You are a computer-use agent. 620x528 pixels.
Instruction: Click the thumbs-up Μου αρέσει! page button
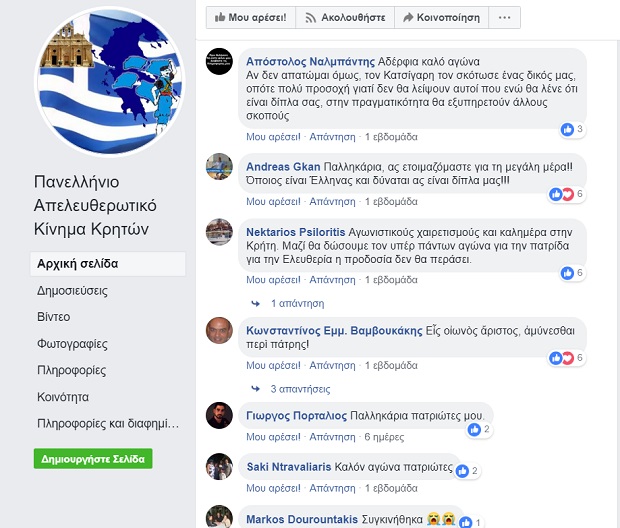[251, 18]
